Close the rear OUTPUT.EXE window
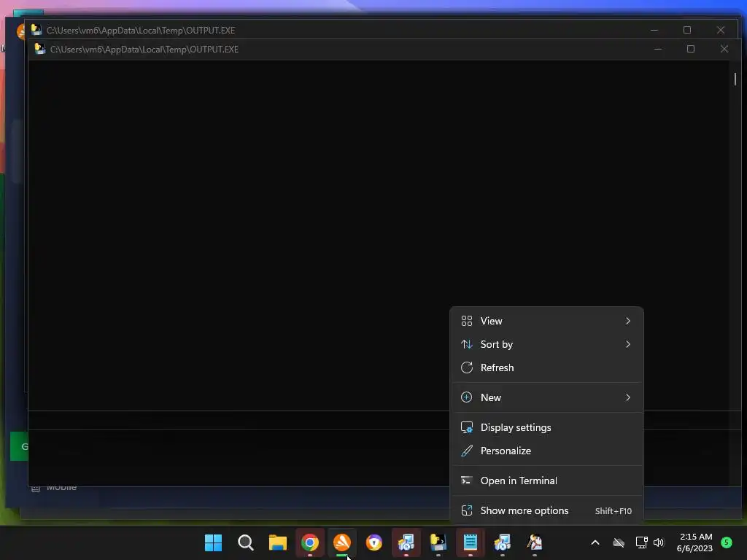This screenshot has width=747, height=560. (720, 30)
